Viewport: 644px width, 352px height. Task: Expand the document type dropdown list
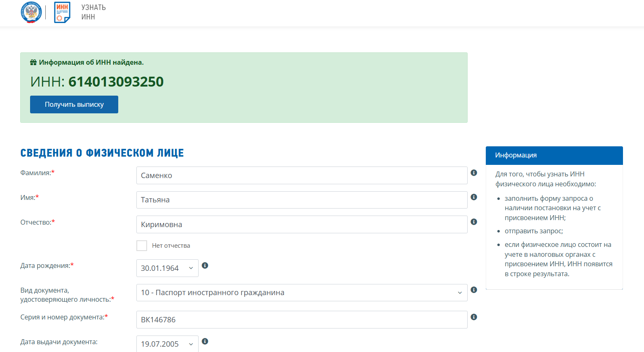point(302,293)
